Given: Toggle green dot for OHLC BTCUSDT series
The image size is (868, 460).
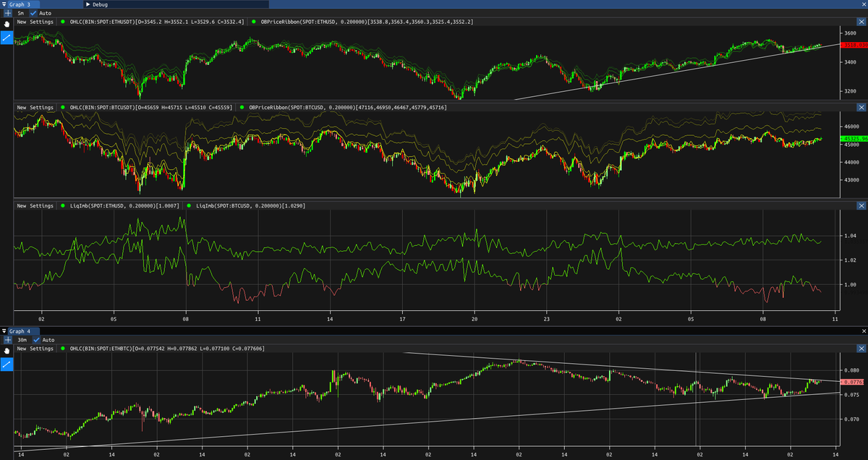Looking at the screenshot, I should 64,107.
